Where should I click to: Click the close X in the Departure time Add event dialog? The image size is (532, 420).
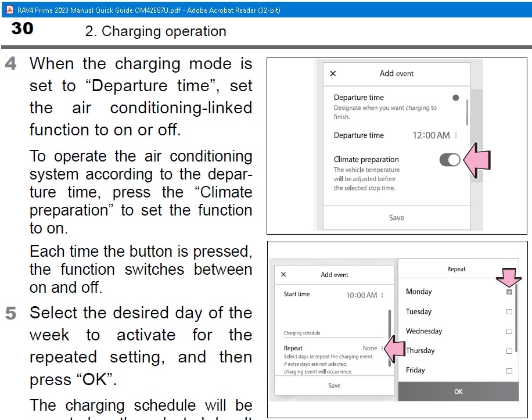pyautogui.click(x=333, y=74)
